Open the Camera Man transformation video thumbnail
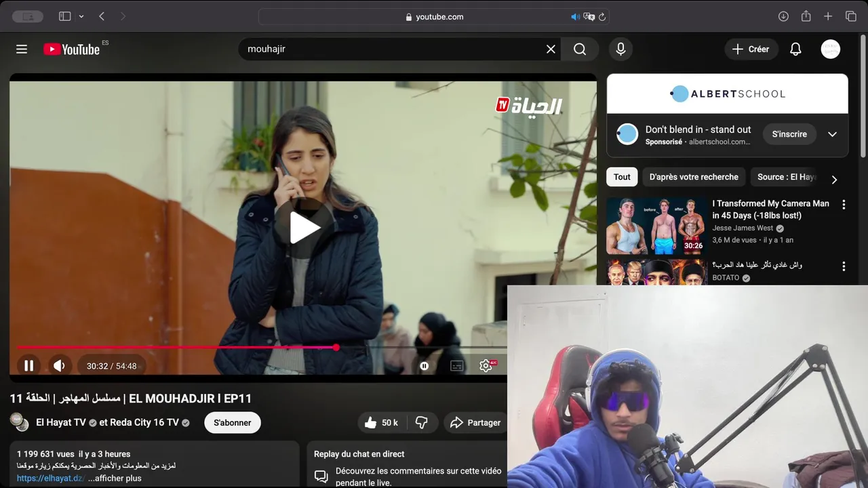This screenshot has height=488, width=868. 656,226
